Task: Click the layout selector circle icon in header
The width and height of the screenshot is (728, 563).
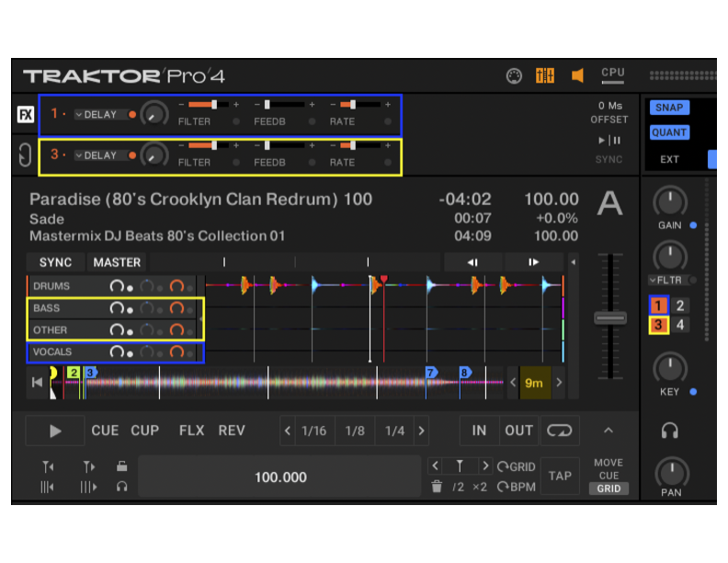Action: pyautogui.click(x=514, y=75)
